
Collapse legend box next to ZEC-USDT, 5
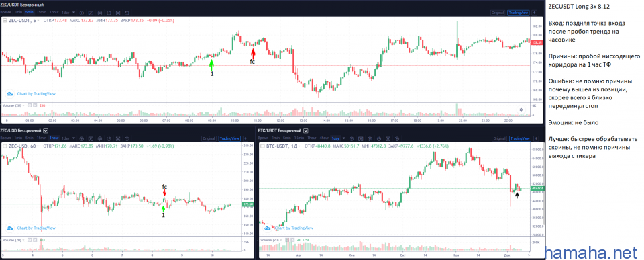[x=5, y=20]
